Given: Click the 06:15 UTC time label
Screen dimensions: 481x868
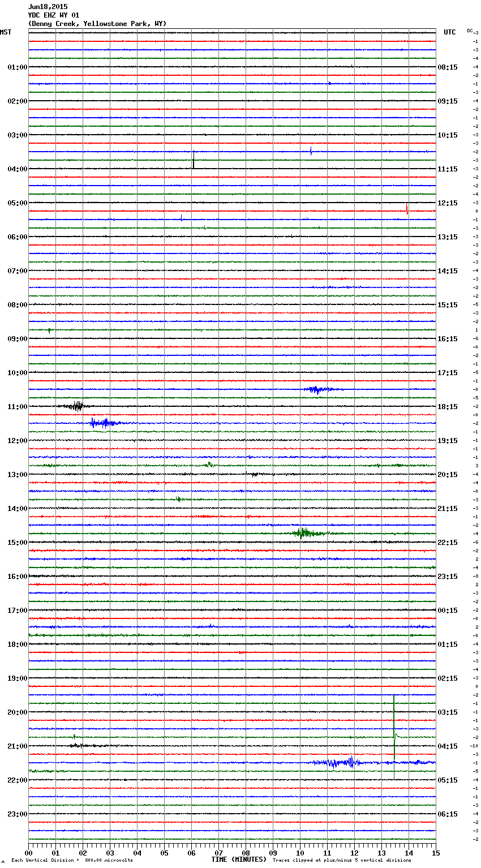Looking at the screenshot, I should pos(448,814).
